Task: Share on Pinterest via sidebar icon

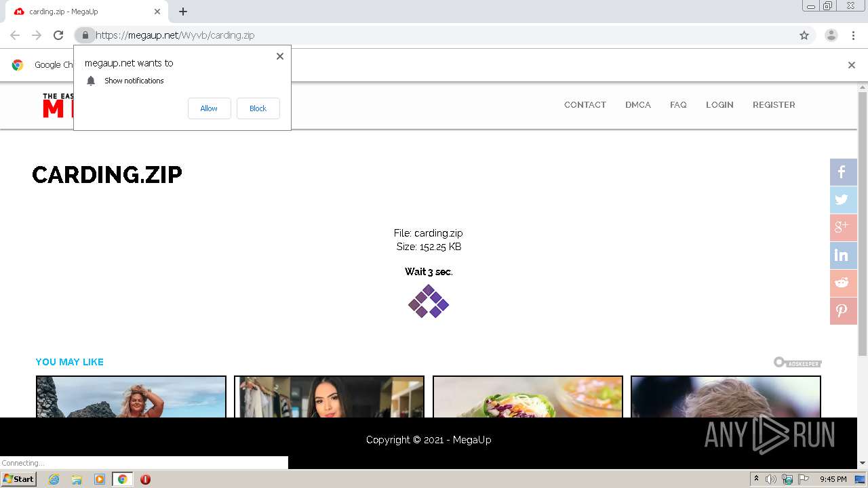Action: click(x=844, y=311)
